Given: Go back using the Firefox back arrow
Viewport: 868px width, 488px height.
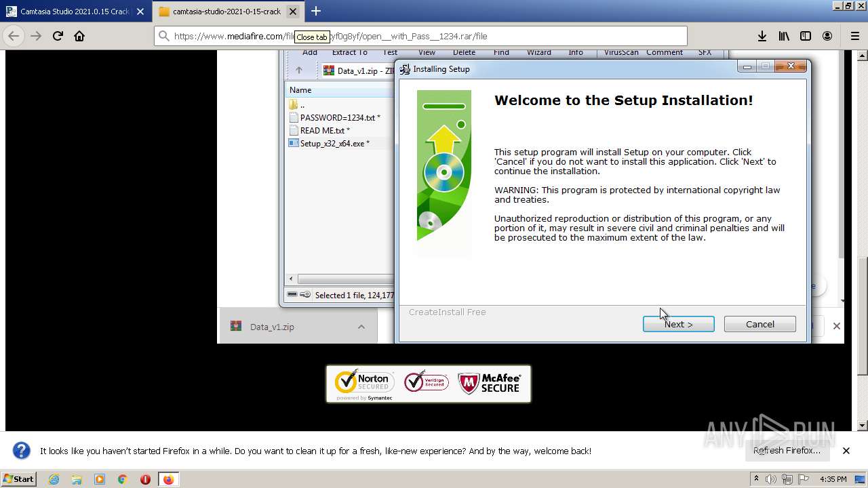Looking at the screenshot, I should 14,36.
